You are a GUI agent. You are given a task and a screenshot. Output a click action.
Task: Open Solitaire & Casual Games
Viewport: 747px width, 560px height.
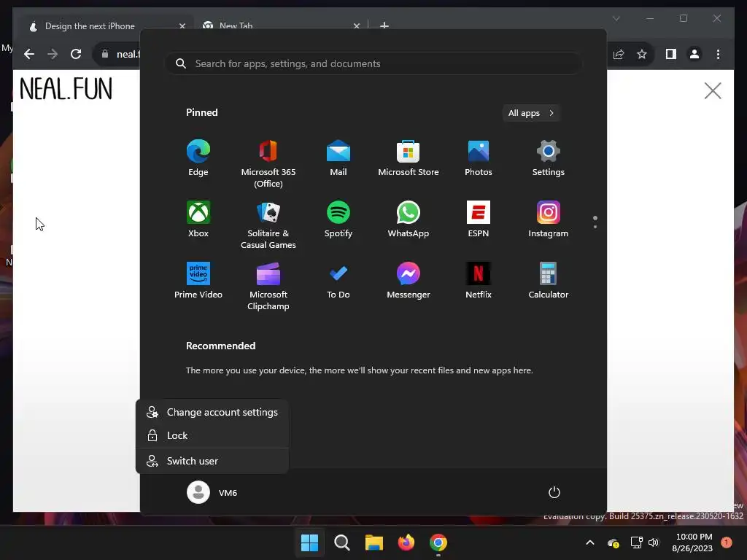click(268, 225)
